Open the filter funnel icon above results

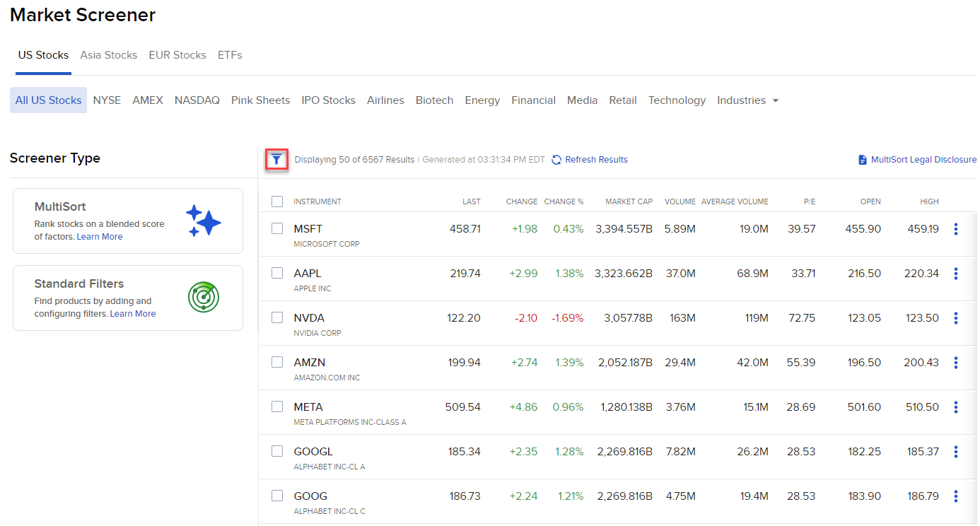276,159
